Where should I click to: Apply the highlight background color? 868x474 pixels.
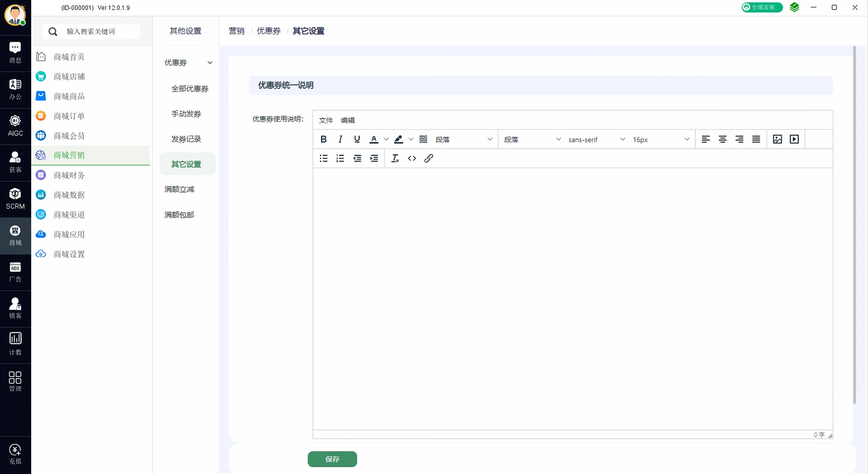click(398, 140)
